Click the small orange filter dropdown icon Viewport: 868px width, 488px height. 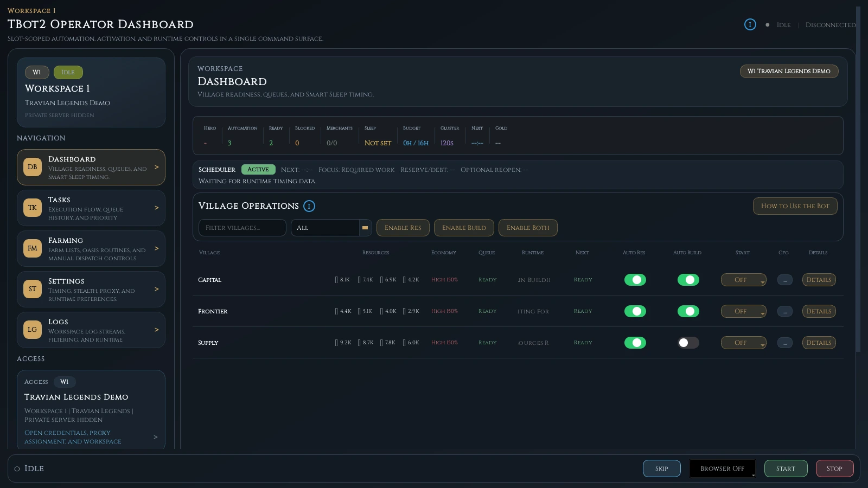(x=365, y=228)
